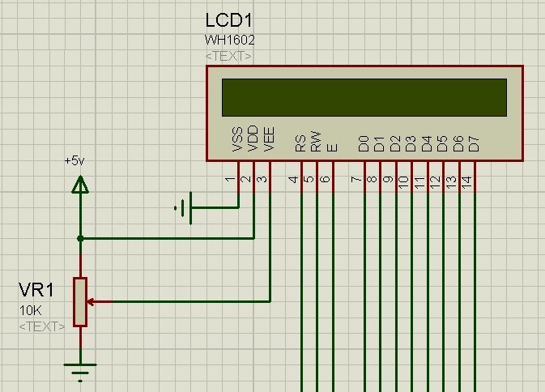Select the VDD pin label on LCD
Viewport: 545px width, 392px height.
point(253,138)
